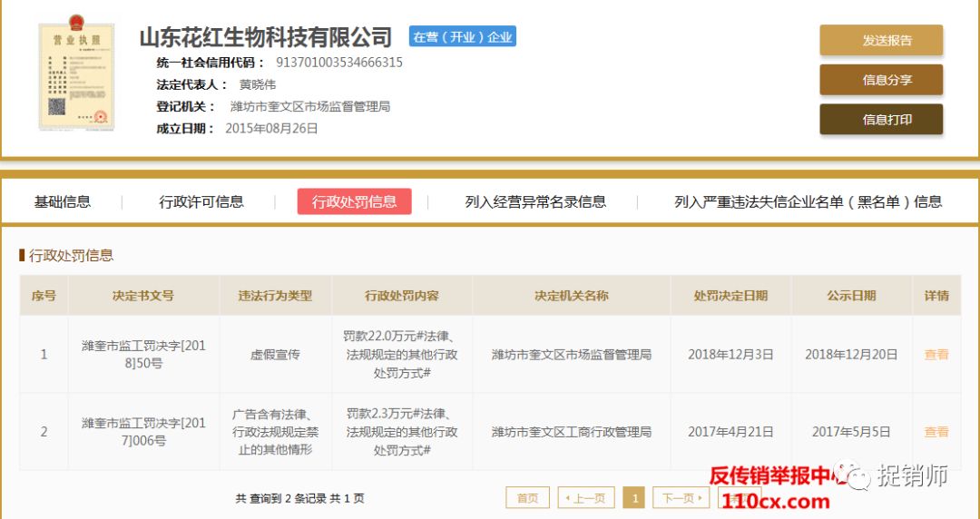
Task: Select the highlighted 行政处罚信息 tab
Action: tap(354, 202)
